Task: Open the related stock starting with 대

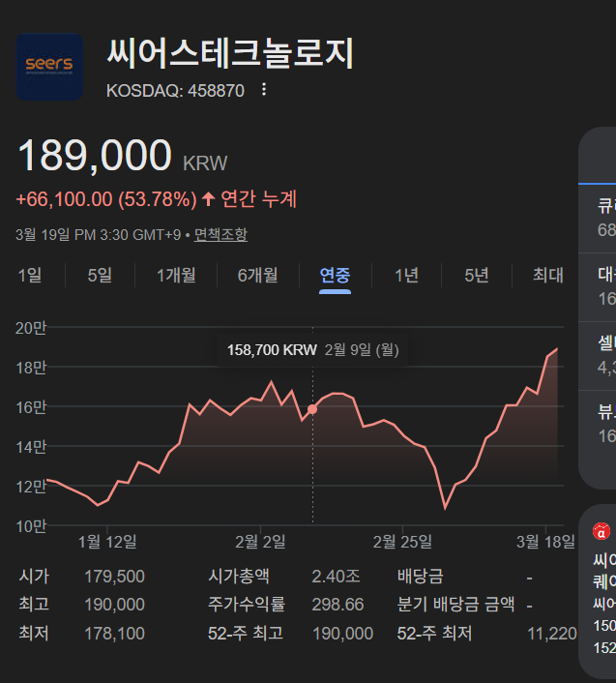Action: pyautogui.click(x=605, y=286)
